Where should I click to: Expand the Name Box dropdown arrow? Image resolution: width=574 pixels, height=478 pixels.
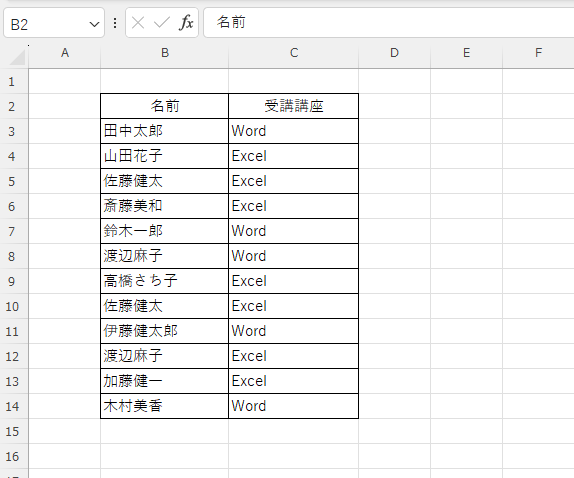pyautogui.click(x=94, y=24)
